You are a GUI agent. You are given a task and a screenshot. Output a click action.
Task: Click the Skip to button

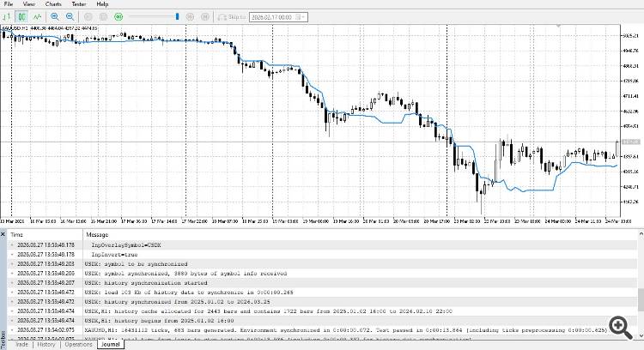[x=232, y=17]
